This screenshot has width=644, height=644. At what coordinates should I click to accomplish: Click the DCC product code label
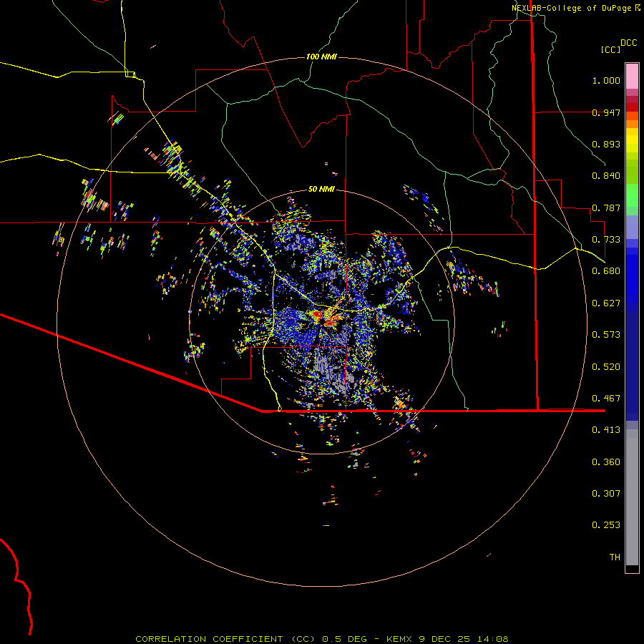(628, 43)
